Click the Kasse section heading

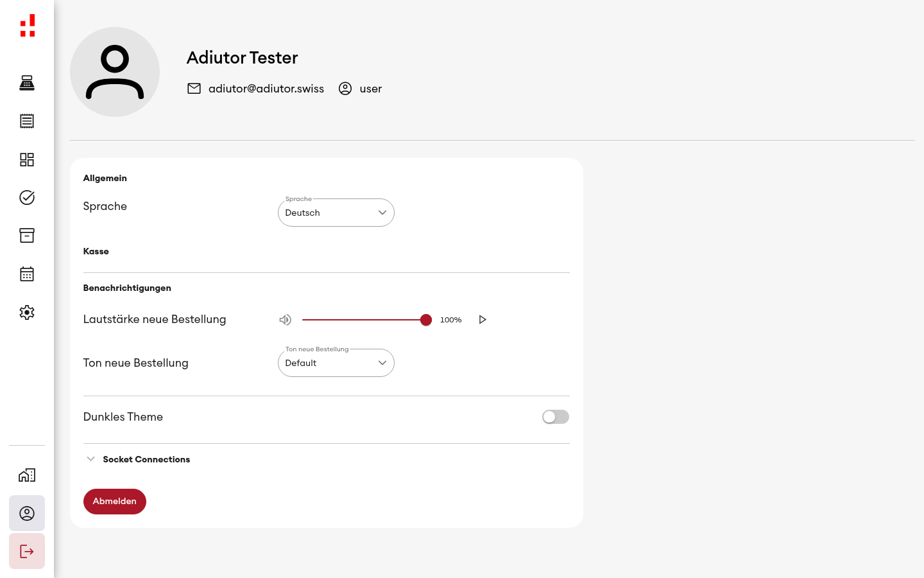pos(96,251)
